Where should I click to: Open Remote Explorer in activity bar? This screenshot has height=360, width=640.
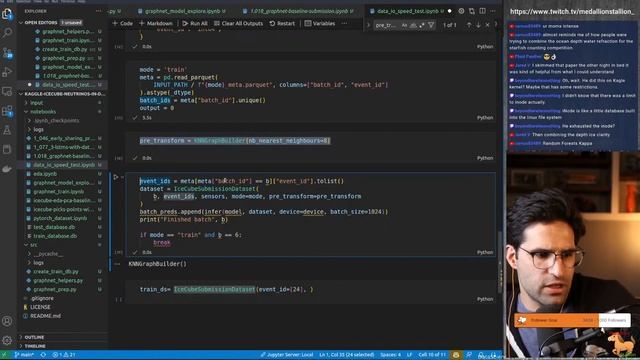tap(7, 91)
